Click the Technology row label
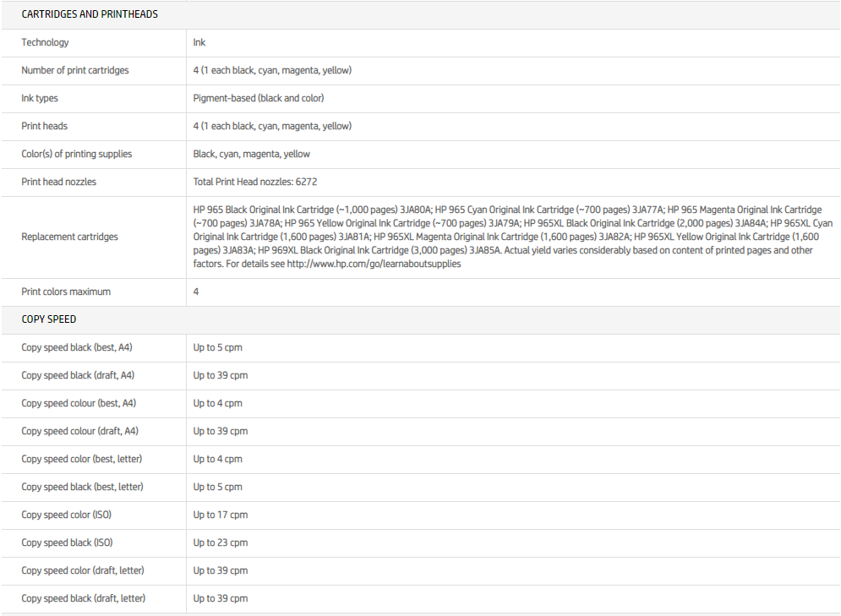Viewport: 841px width, 616px height. coord(45,42)
